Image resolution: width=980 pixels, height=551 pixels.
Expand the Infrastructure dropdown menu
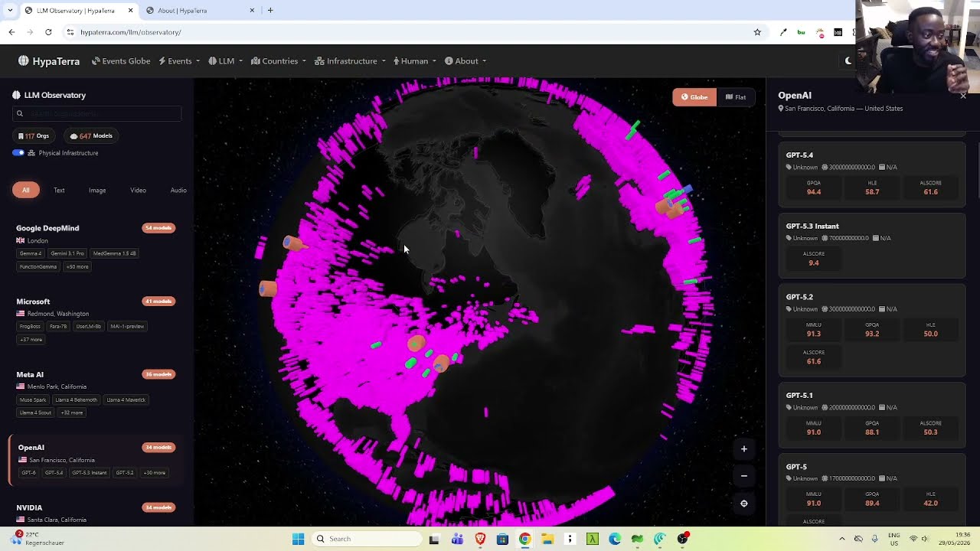[x=351, y=61]
